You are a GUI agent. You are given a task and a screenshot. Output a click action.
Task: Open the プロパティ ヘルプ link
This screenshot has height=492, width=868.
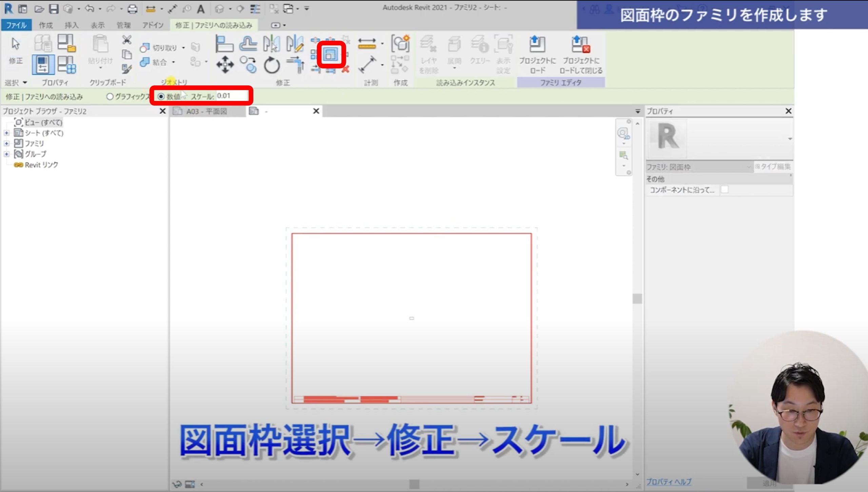click(669, 481)
